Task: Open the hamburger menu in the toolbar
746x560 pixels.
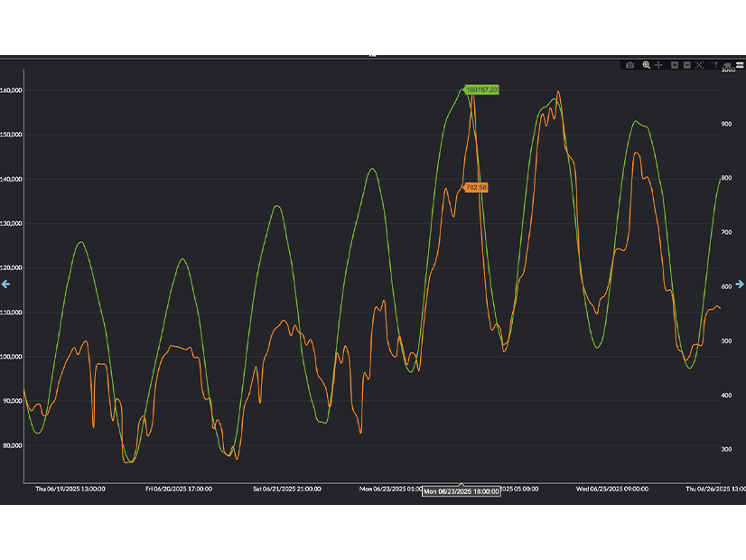Action: click(740, 64)
